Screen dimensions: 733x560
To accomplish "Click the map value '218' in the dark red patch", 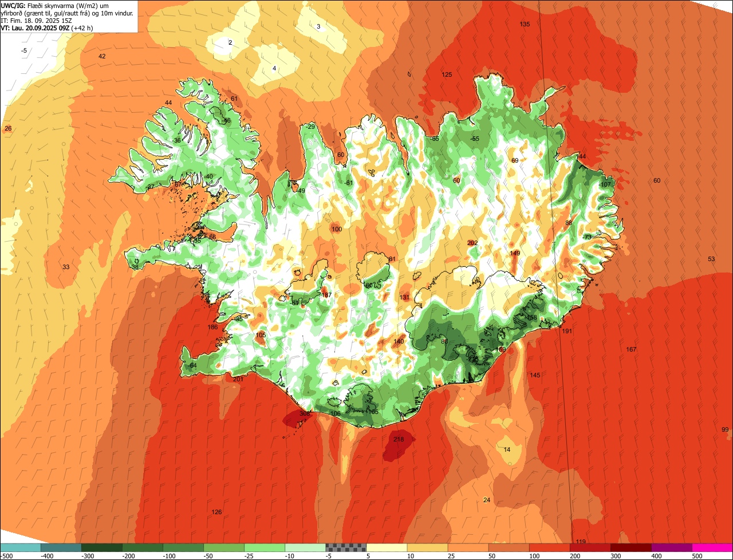I will pyautogui.click(x=399, y=440).
